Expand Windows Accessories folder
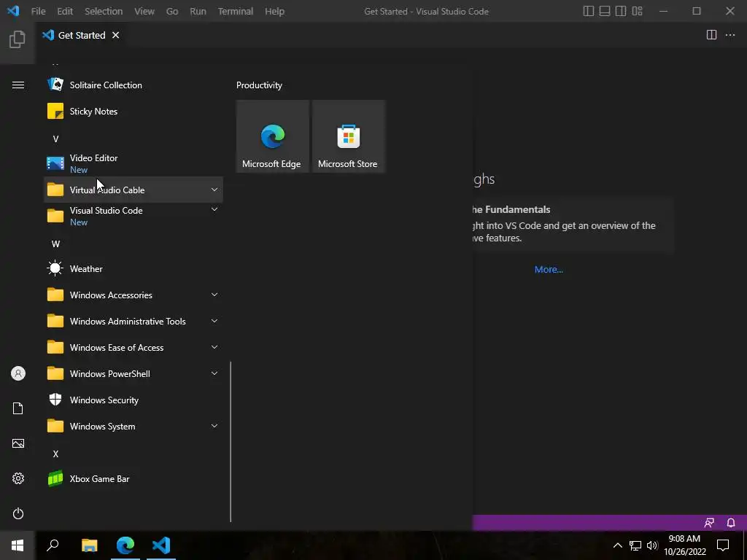Viewport: 747px width, 560px height. coord(133,295)
